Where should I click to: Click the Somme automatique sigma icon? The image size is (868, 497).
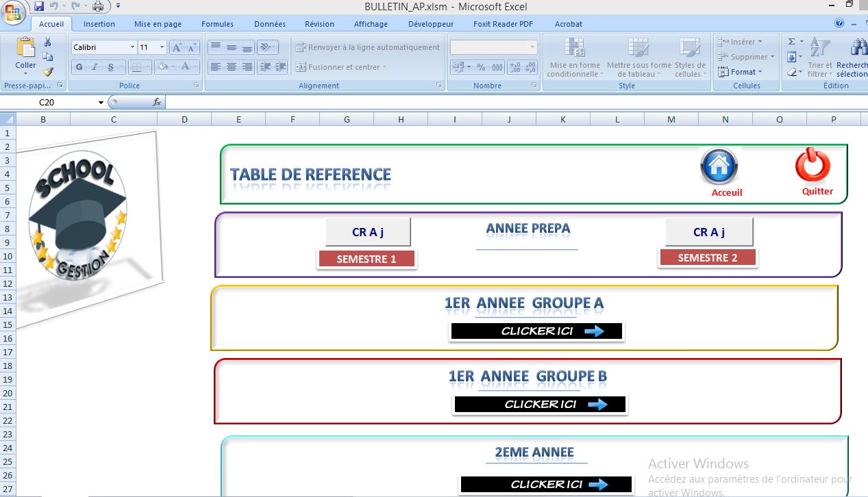(791, 41)
